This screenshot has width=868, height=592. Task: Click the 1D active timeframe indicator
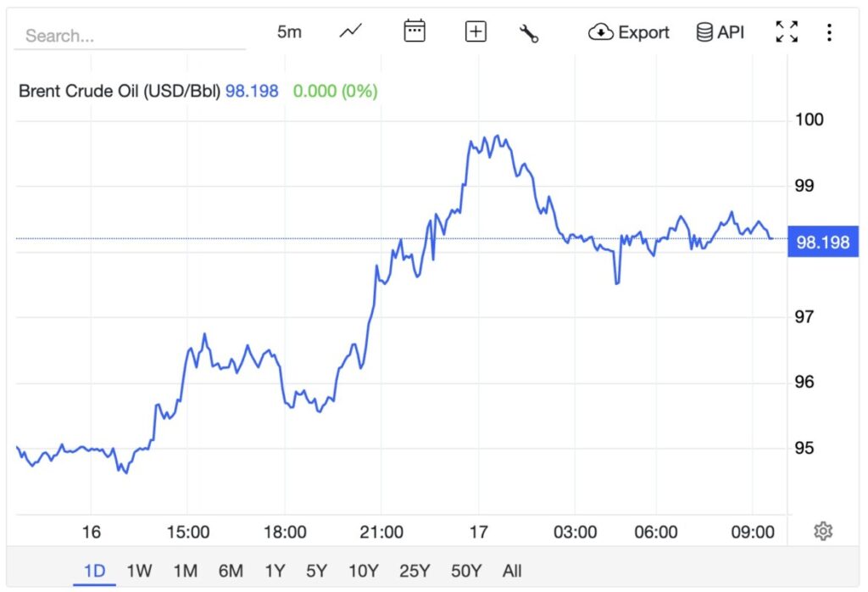coord(95,572)
